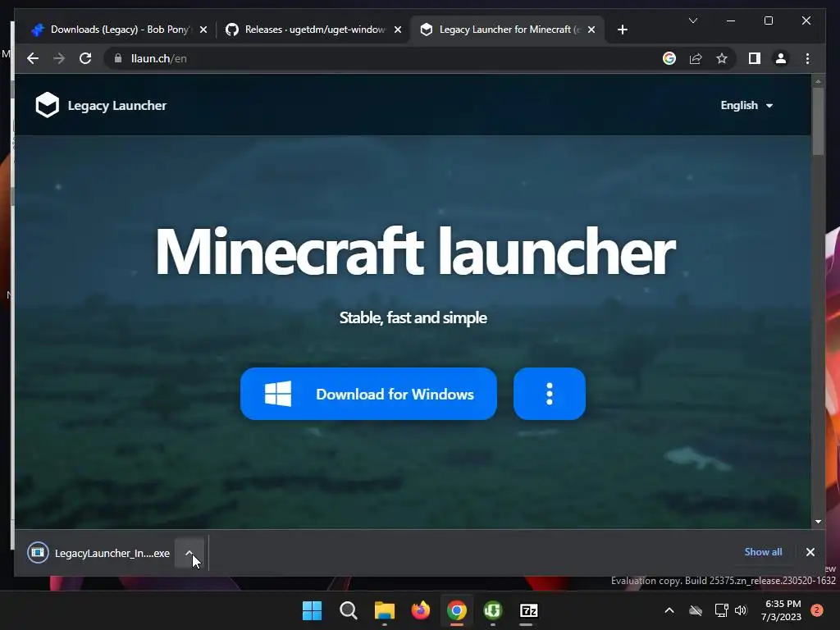840x630 pixels.
Task: Open the Chrome side panel icon
Action: [x=755, y=58]
